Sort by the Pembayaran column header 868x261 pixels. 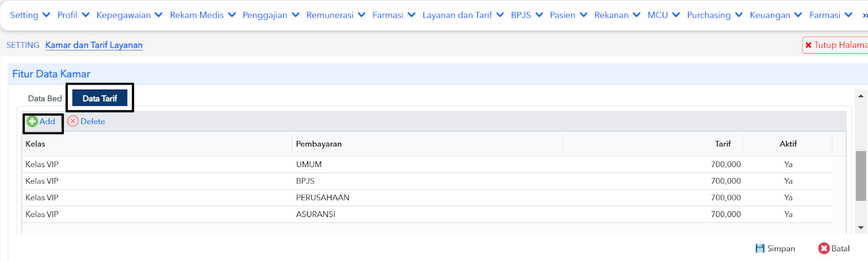[x=319, y=144]
